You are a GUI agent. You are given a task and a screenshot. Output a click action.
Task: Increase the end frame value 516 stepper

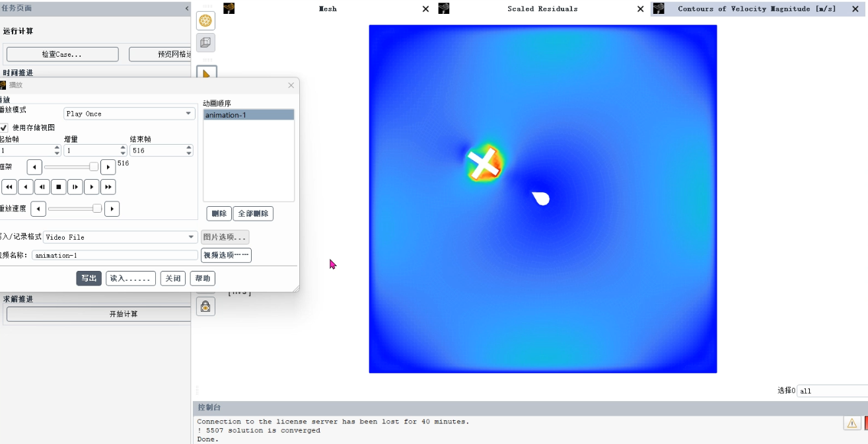[x=189, y=148]
